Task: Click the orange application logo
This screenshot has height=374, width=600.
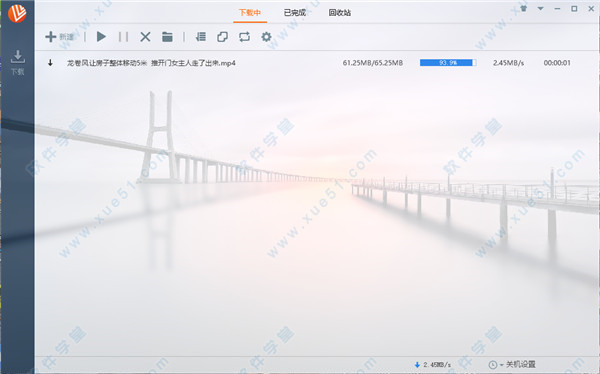Action: pos(17,13)
